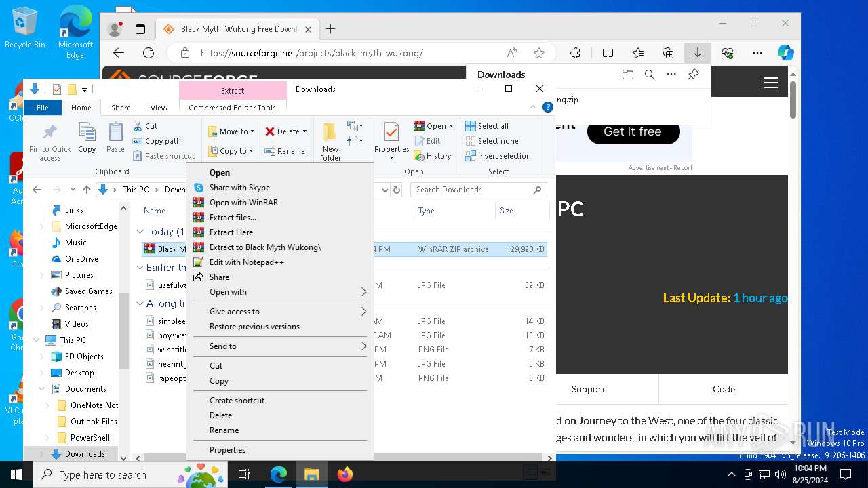This screenshot has width=868, height=488.
Task: Click Edit with Notepad++ option
Action: point(246,262)
